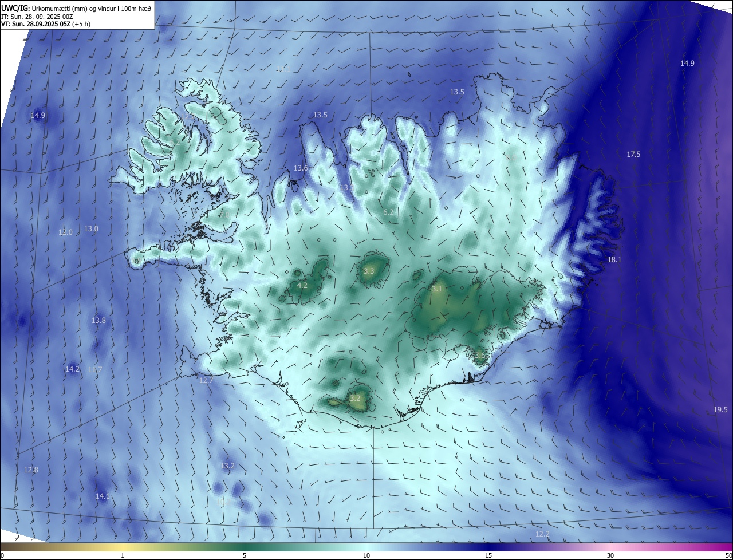Click the 14.1 value in the southwest ocean

[102, 496]
